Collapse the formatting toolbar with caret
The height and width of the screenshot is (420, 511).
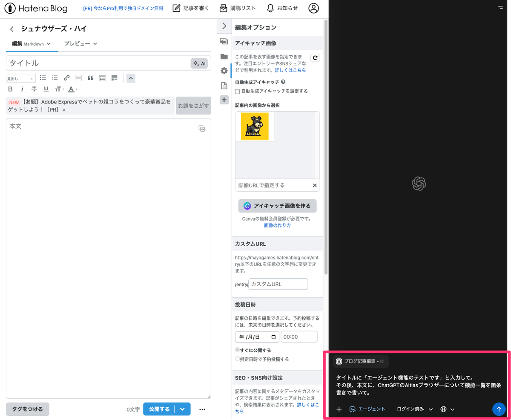[131, 78]
